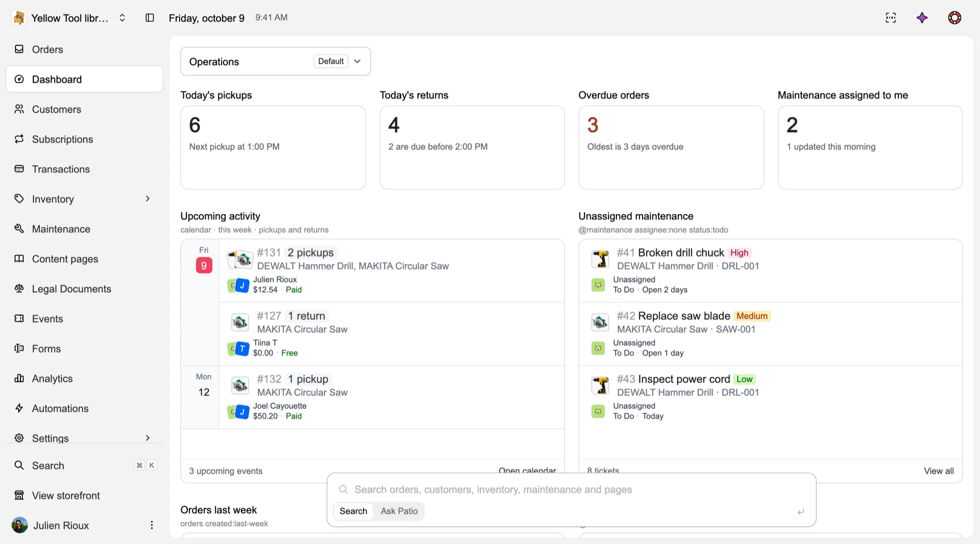Screen dimensions: 980x544
Task: Open Maintenance page from sidebar
Action: pyautogui.click(x=84, y=229)
